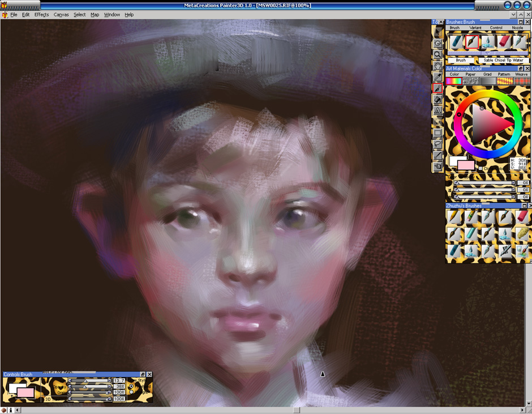
Task: Open the Effects menu
Action: 41,15
